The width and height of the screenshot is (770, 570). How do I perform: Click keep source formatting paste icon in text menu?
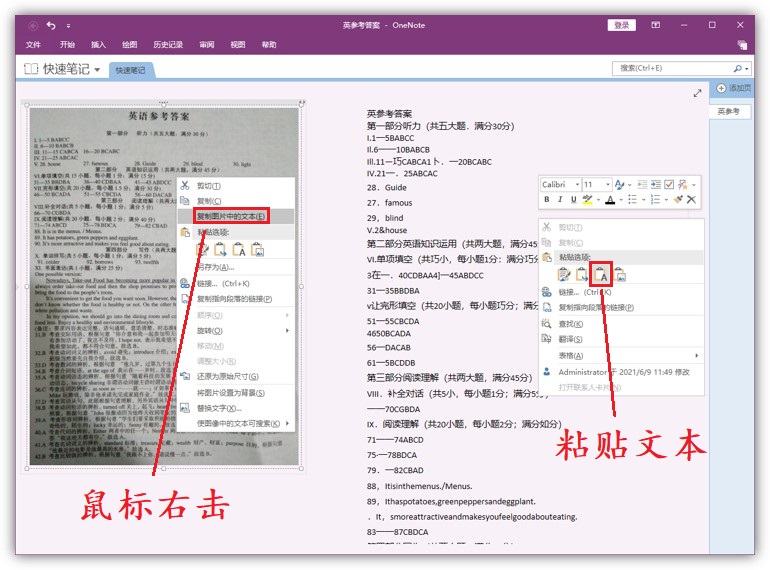point(564,274)
